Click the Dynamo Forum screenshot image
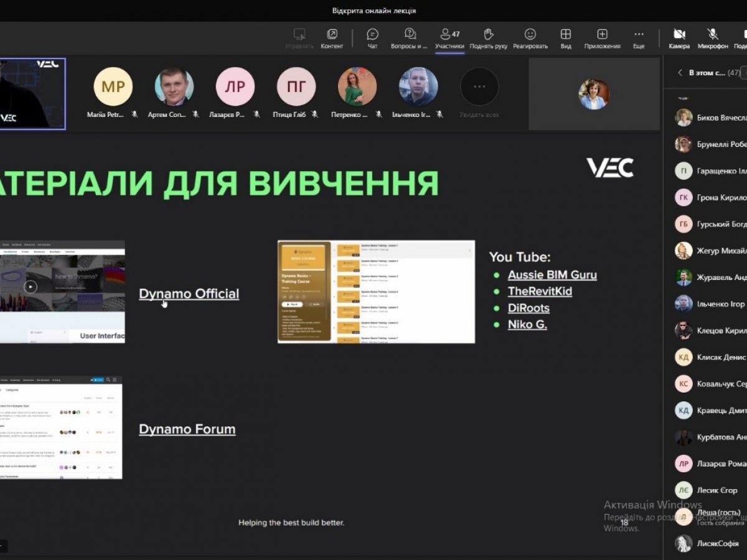 [61, 427]
